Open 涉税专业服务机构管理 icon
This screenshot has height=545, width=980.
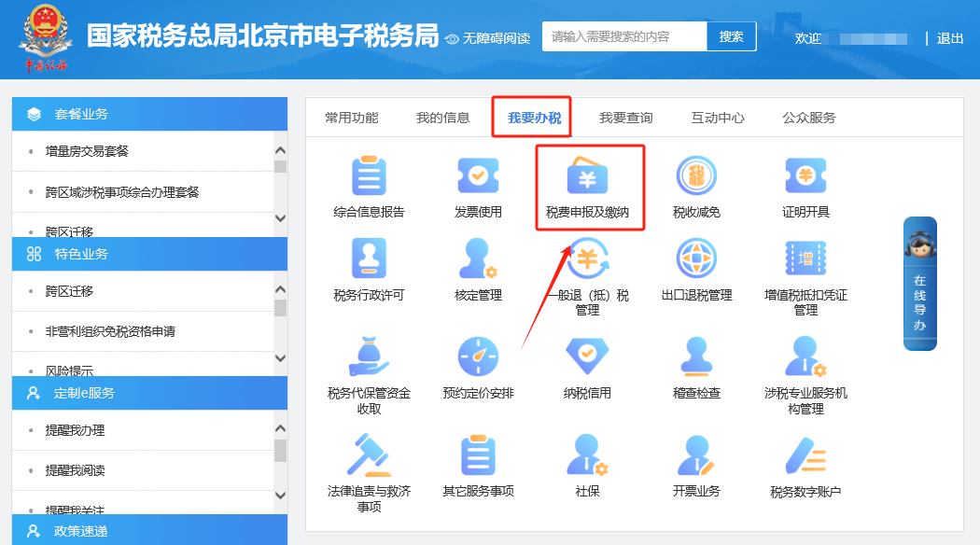coord(805,356)
